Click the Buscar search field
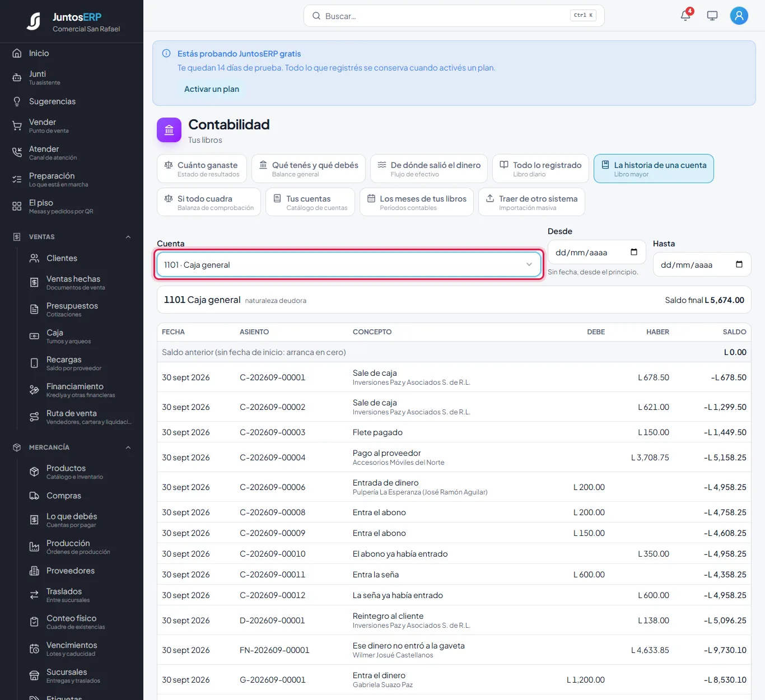765x700 pixels. coord(454,16)
